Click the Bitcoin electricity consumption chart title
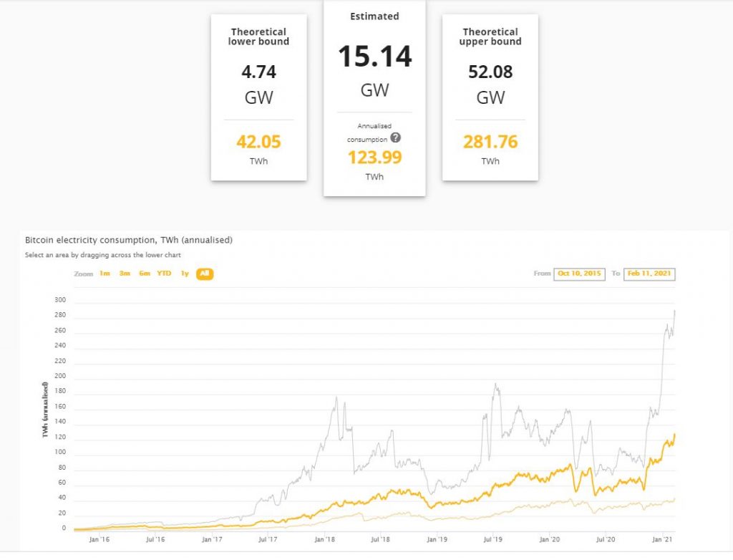Image resolution: width=733 pixels, height=560 pixels. click(x=129, y=240)
